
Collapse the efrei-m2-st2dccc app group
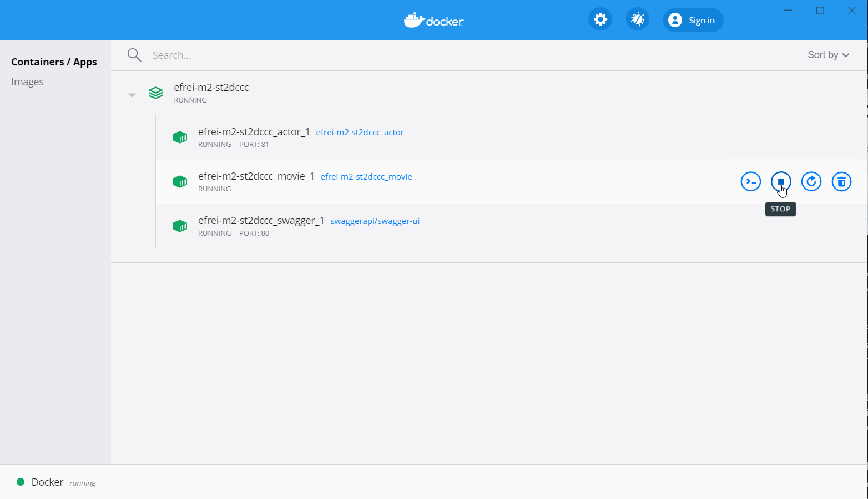pos(132,95)
